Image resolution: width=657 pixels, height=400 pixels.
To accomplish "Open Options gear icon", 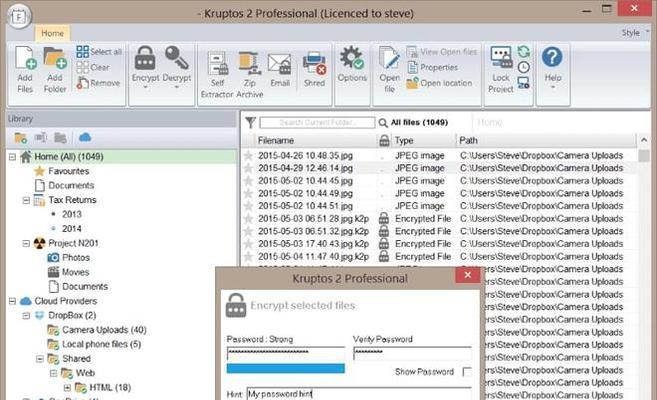I will click(351, 58).
